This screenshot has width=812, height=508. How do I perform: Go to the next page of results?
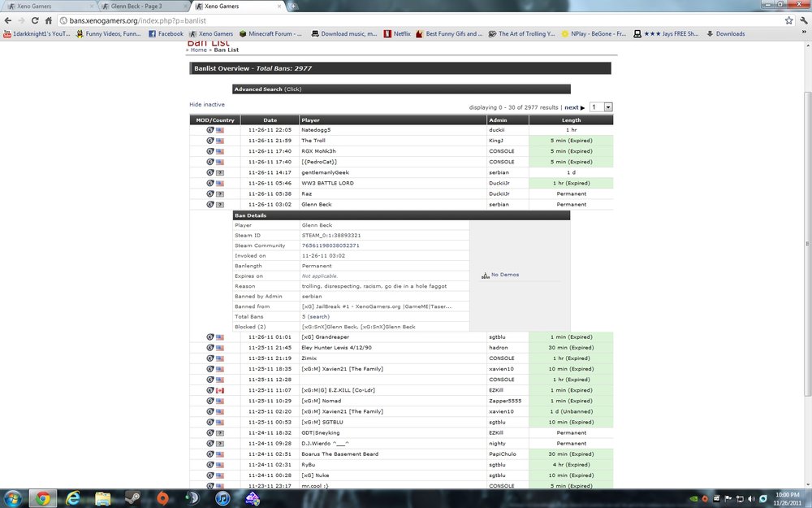click(x=574, y=108)
